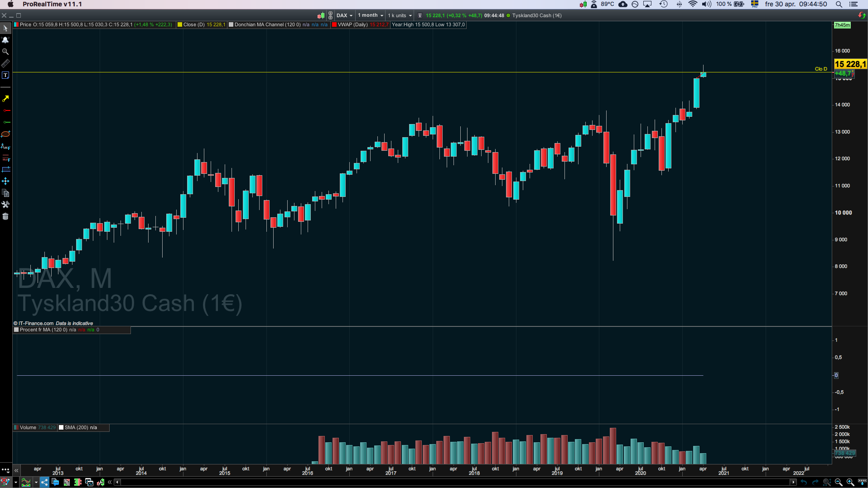Click the zoom in magnifier

tap(850, 482)
